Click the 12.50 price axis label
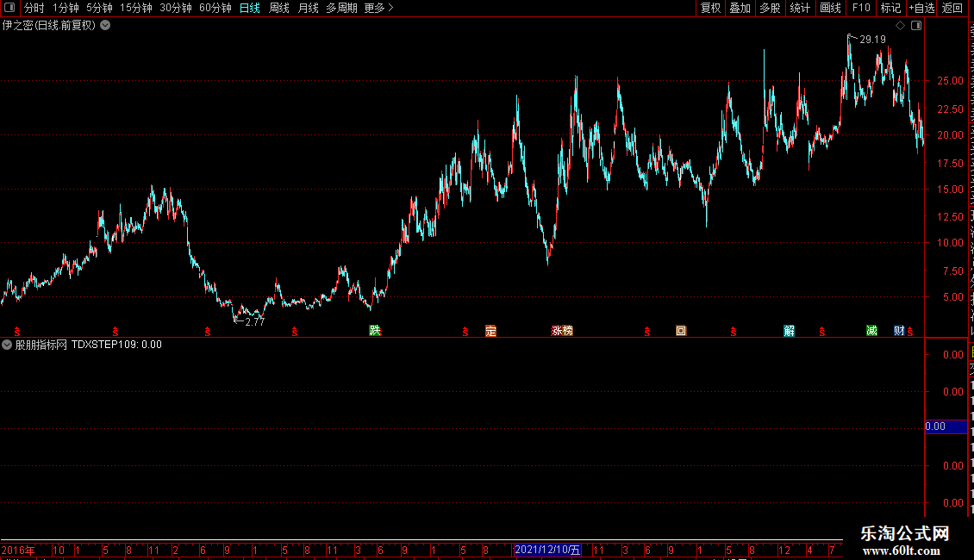This screenshot has width=974, height=560. tap(951, 216)
